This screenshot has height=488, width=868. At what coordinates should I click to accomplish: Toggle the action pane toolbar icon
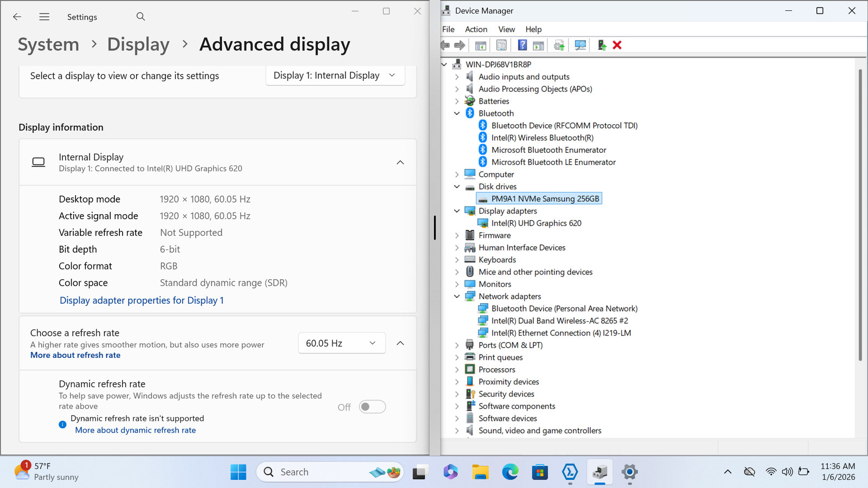(x=538, y=45)
